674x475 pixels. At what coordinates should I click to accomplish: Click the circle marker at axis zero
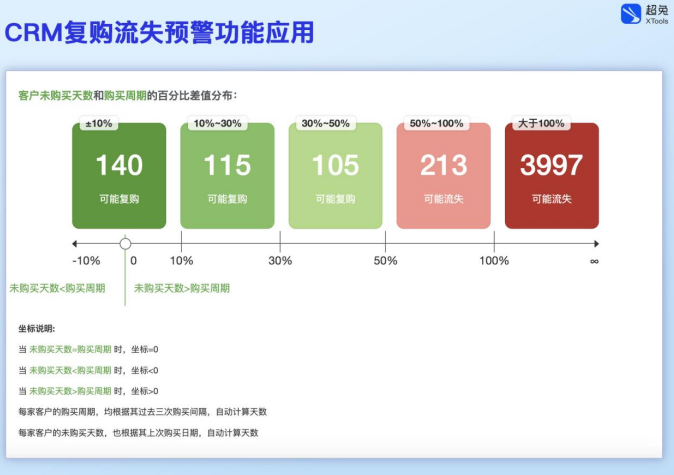pos(125,243)
